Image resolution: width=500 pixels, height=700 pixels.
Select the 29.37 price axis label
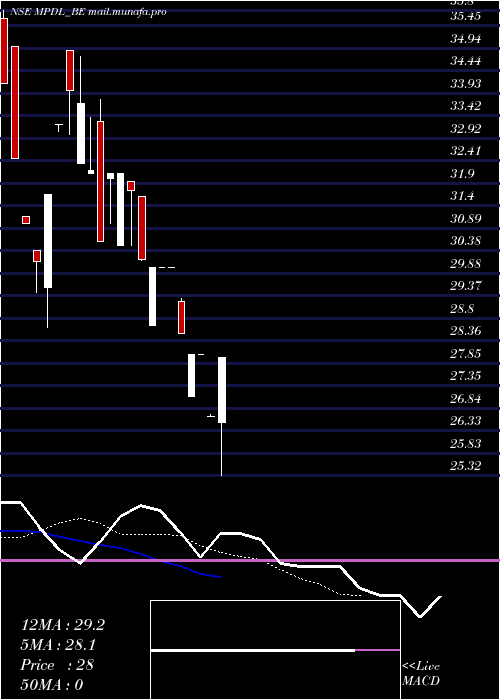click(x=466, y=286)
